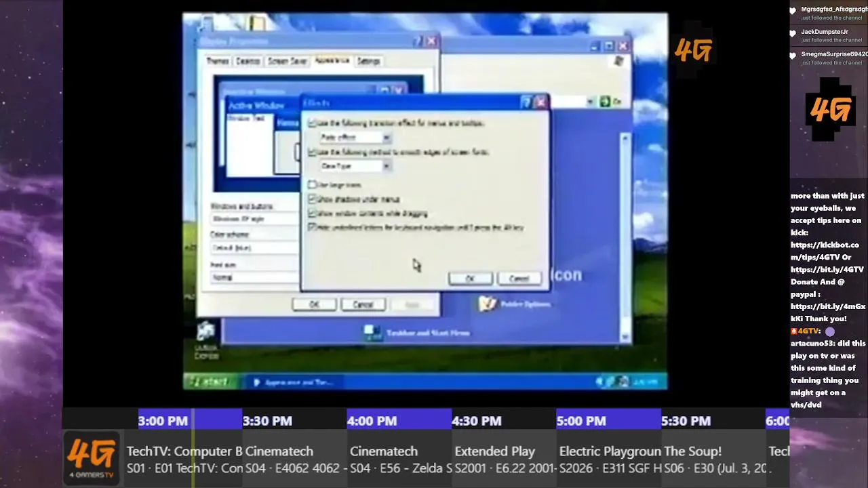Viewport: 868px width, 488px height.
Task: Click the scroll up arrow in Control Panel window
Action: (625, 139)
